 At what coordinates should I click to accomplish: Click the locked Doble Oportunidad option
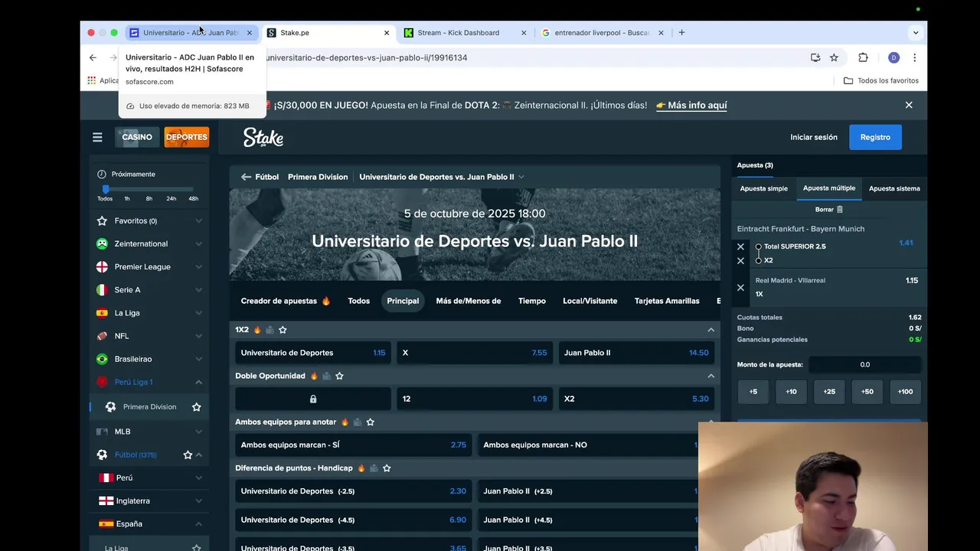(x=312, y=399)
